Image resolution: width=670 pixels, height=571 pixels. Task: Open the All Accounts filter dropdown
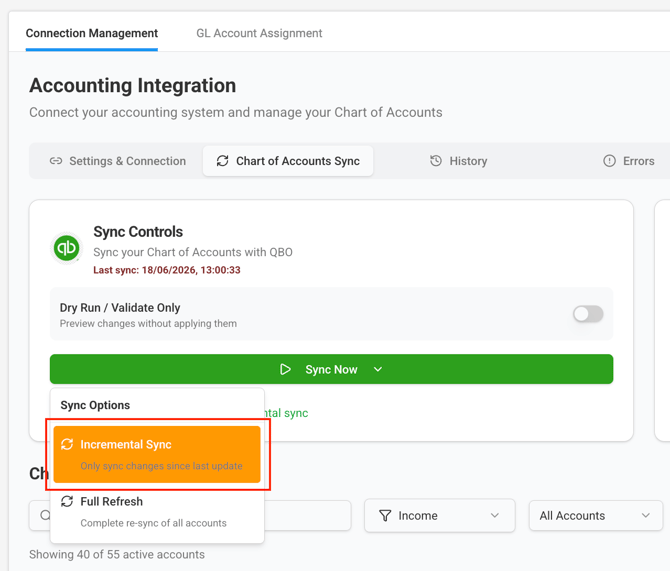(x=596, y=515)
